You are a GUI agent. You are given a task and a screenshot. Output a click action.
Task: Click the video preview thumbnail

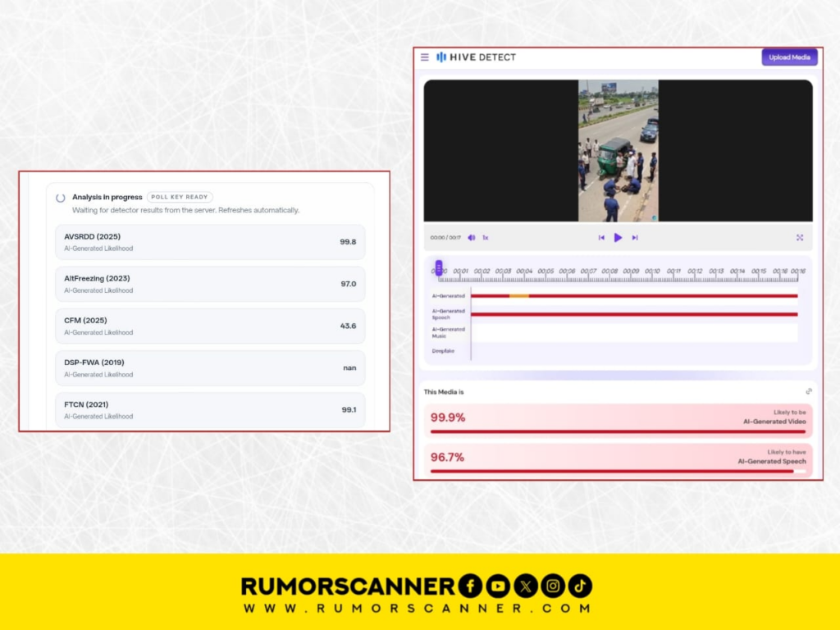click(x=619, y=151)
